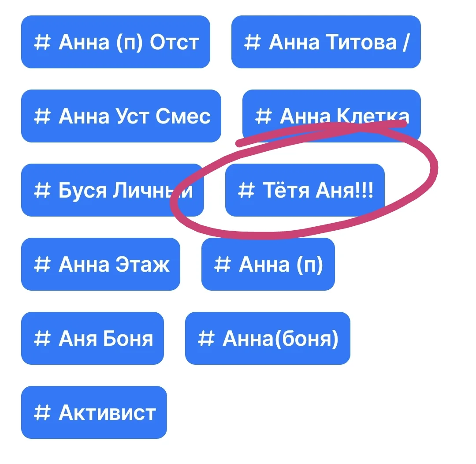Click the hash icon on Анна (п) Отст tag
476x464 pixels.
pyautogui.click(x=41, y=43)
